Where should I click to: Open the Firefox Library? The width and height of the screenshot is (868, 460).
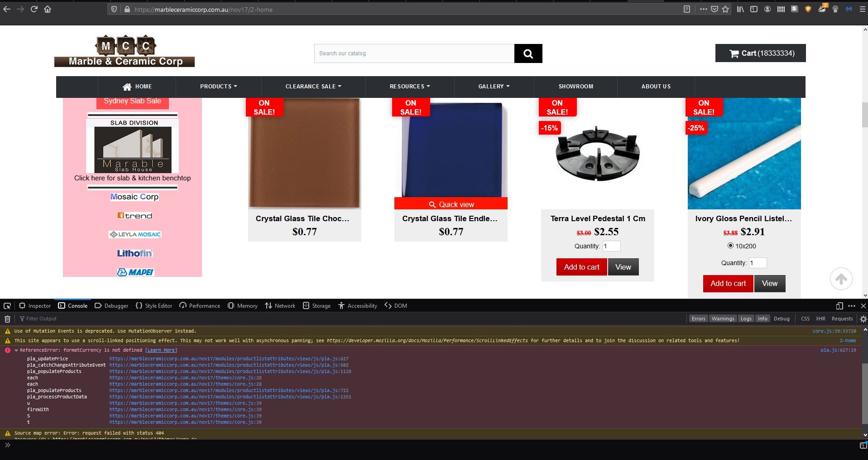click(740, 9)
